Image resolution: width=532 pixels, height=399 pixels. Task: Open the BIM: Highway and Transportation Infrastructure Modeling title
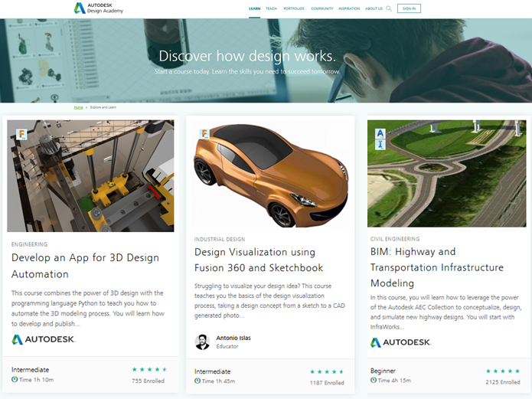(x=436, y=267)
